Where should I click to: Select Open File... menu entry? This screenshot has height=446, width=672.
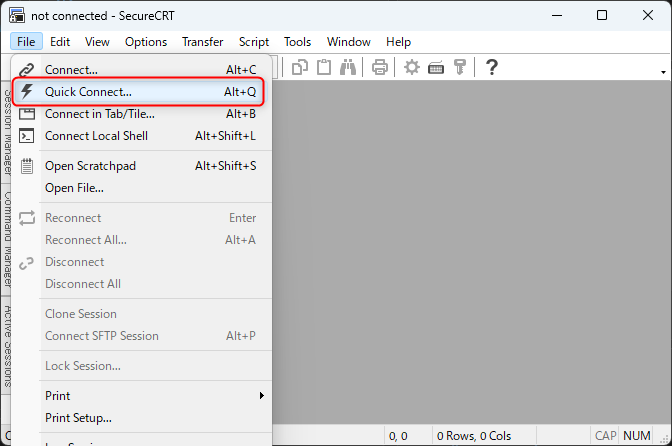141,188
